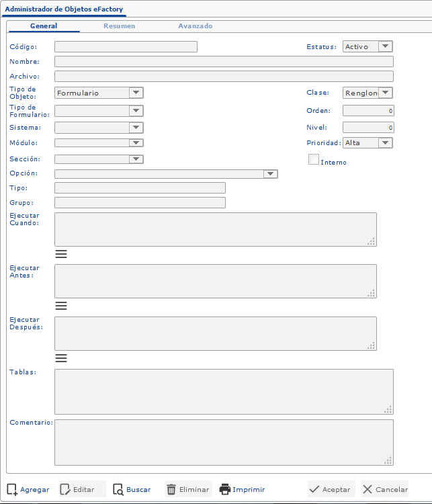Switch to the Resumen tab
This screenshot has width=432, height=504.
pyautogui.click(x=119, y=26)
